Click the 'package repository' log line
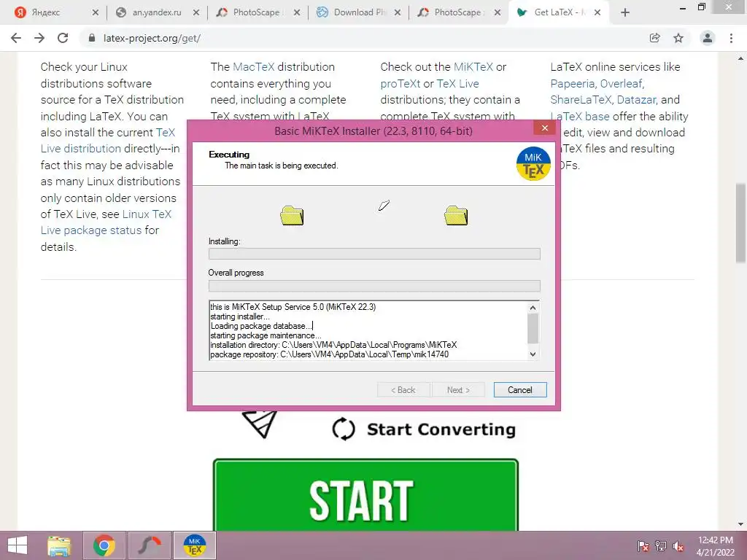The width and height of the screenshot is (747, 560). point(329,354)
